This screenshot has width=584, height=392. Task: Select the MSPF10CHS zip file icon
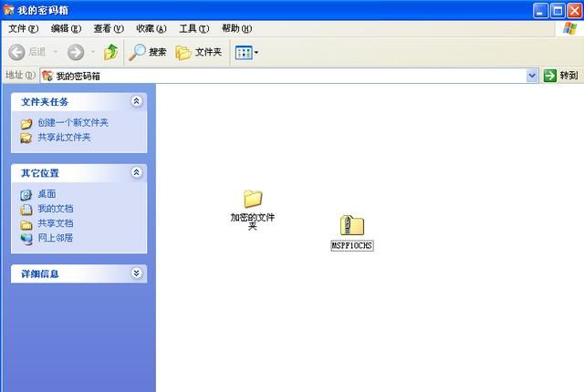[352, 226]
